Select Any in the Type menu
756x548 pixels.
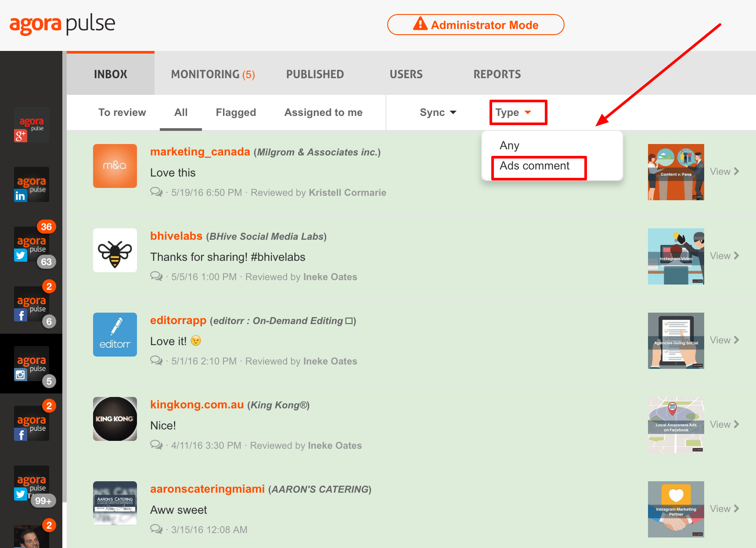509,145
